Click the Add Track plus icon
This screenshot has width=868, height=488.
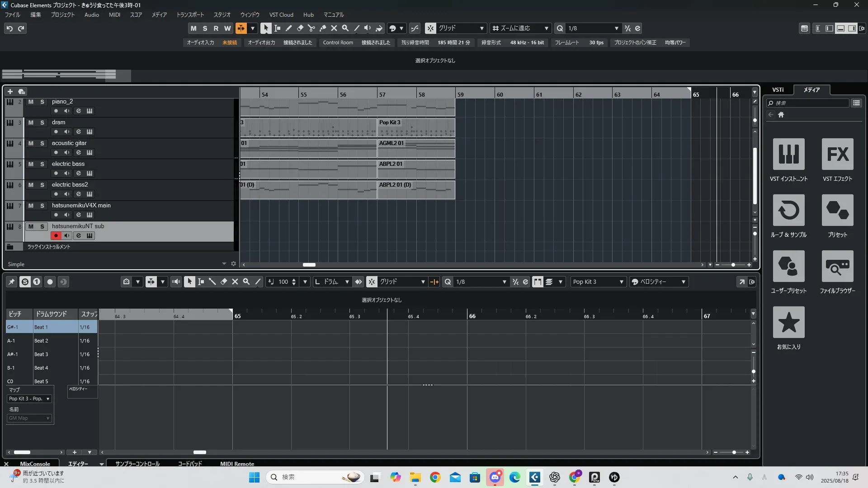pos(10,91)
